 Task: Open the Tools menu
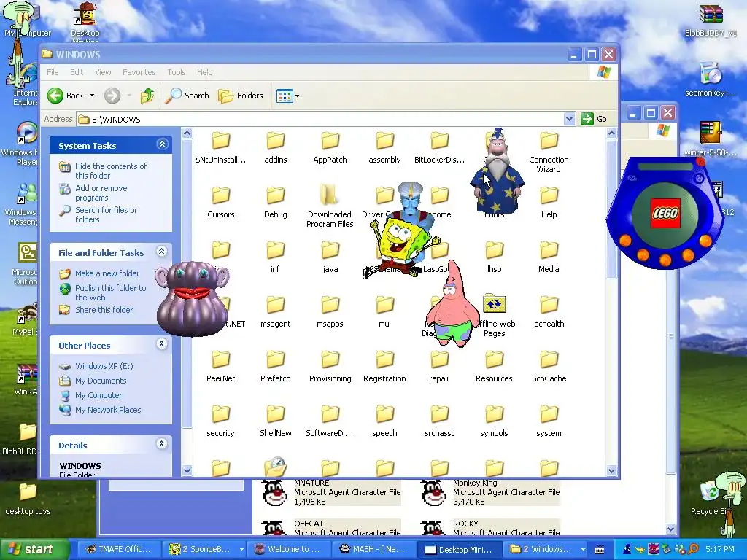(x=177, y=72)
